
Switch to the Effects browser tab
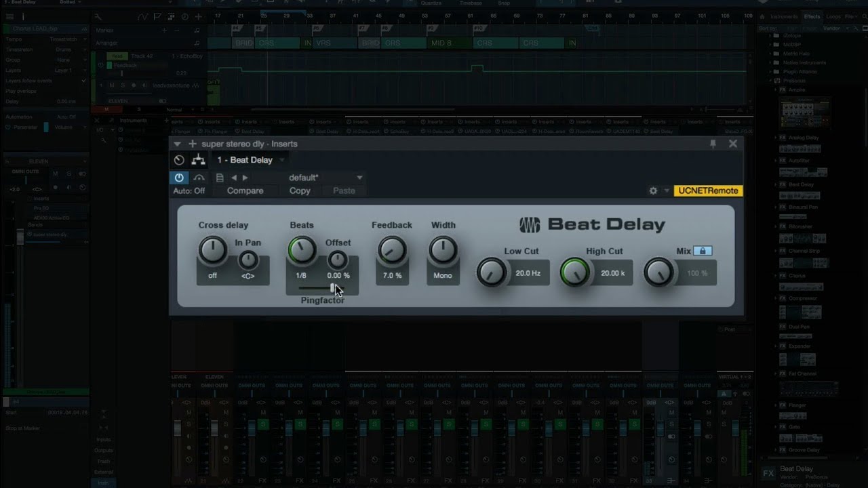coord(812,16)
